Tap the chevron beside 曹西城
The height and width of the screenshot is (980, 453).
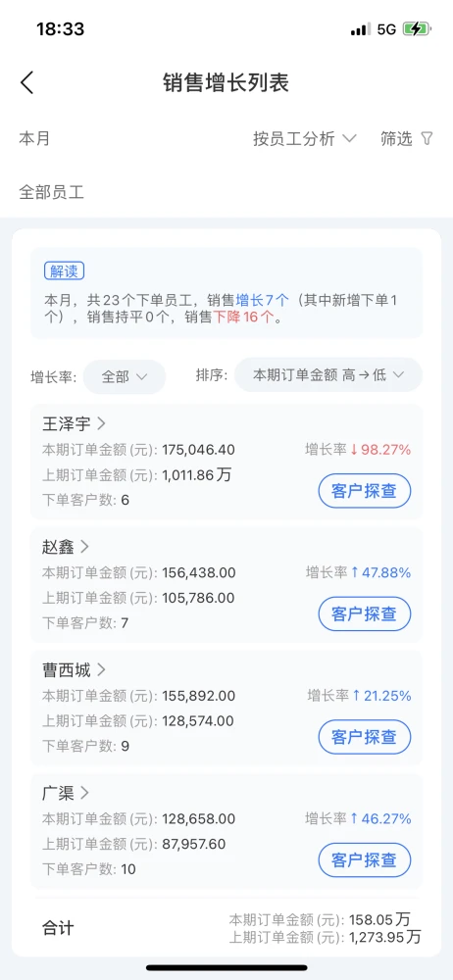click(x=101, y=670)
